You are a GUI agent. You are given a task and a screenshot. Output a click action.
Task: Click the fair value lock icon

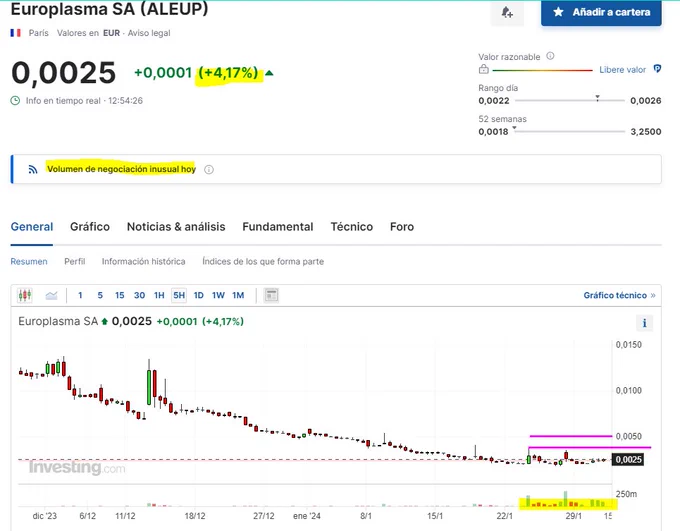tap(484, 69)
